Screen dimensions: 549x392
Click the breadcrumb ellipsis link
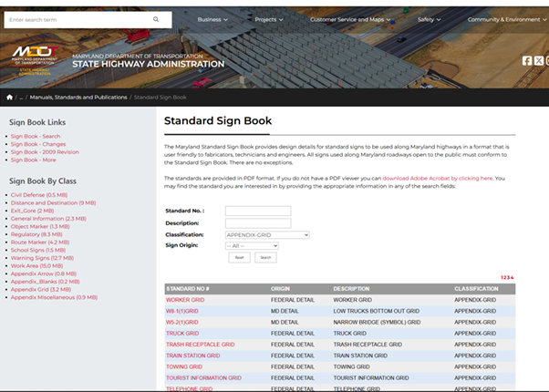click(21, 98)
